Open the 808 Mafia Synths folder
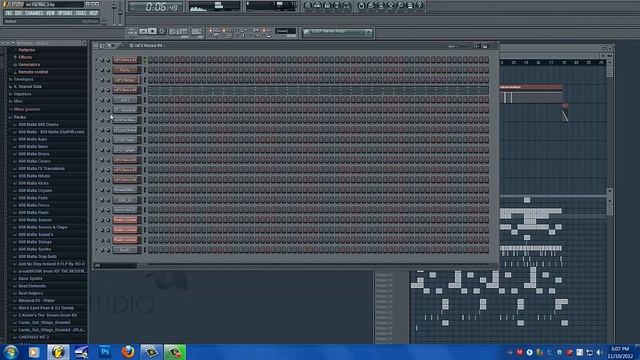The width and height of the screenshot is (640, 360). [34, 249]
